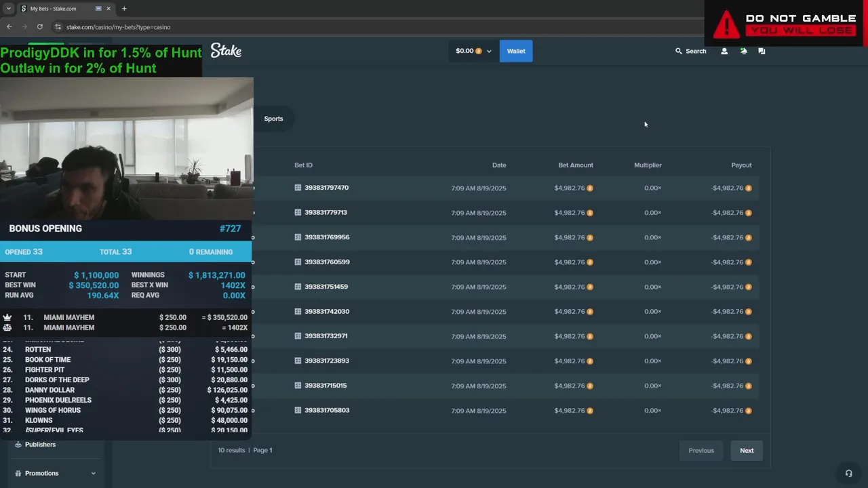Open the notifications bell icon

click(x=743, y=51)
